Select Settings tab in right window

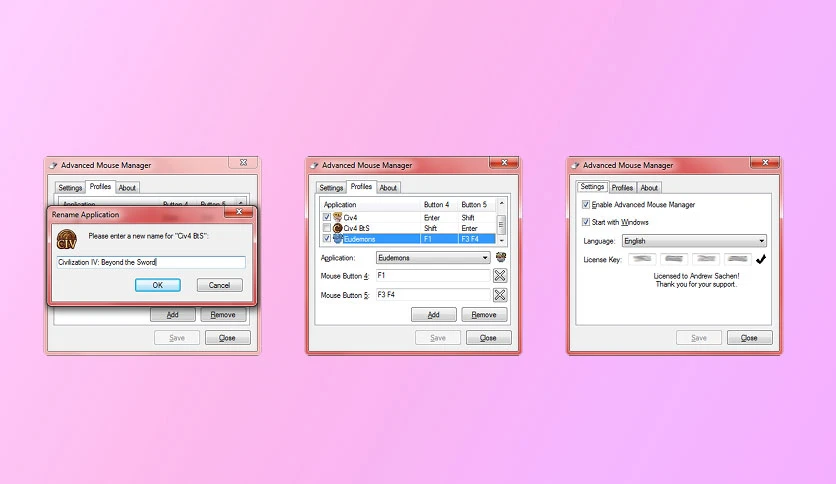pos(592,187)
